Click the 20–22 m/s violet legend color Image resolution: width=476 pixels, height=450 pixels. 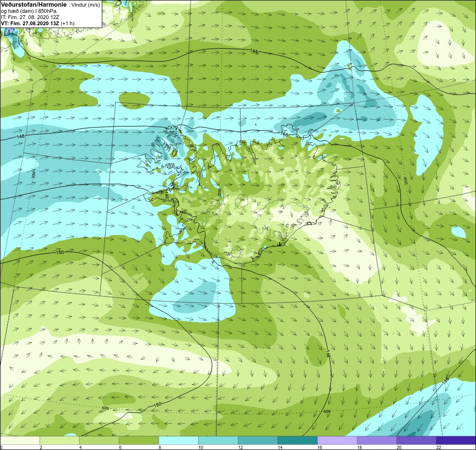pos(416,440)
